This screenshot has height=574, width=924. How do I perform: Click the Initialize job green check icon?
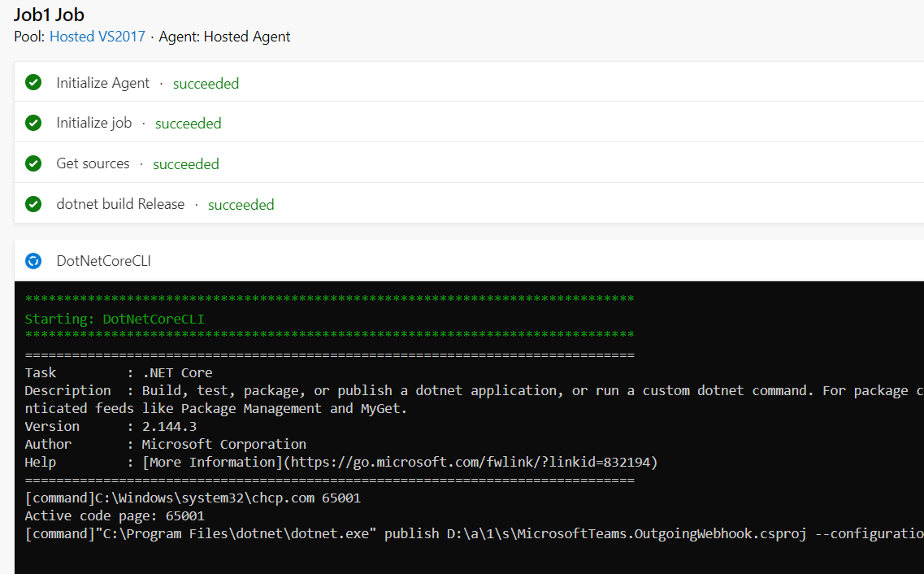[x=33, y=123]
